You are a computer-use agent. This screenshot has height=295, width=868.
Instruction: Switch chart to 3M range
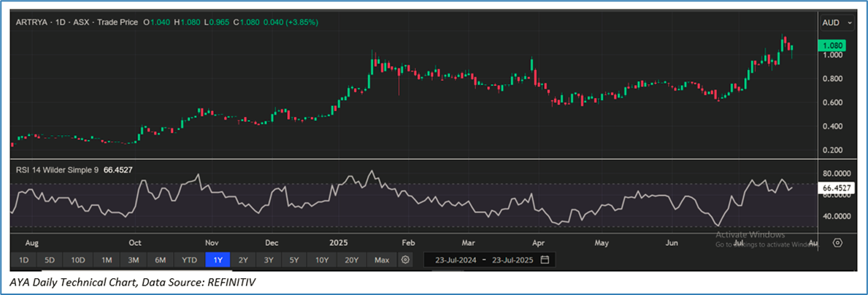(x=134, y=260)
